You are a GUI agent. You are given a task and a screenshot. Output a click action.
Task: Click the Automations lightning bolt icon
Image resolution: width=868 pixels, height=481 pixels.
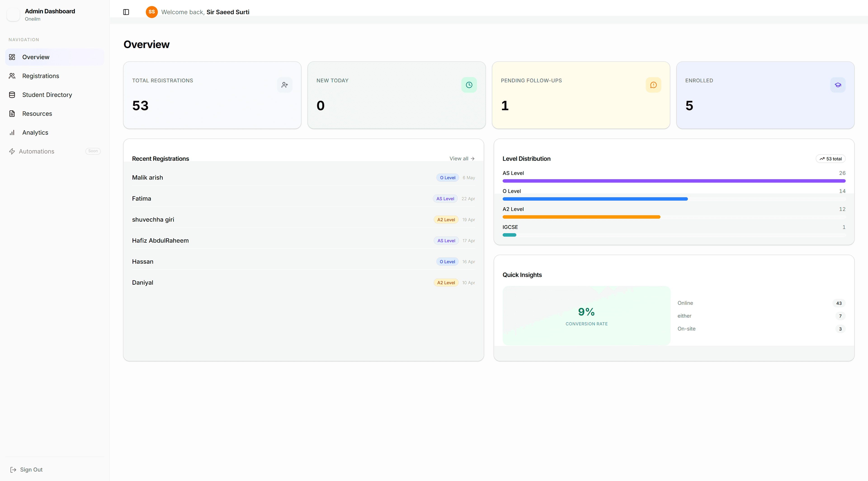coord(12,152)
